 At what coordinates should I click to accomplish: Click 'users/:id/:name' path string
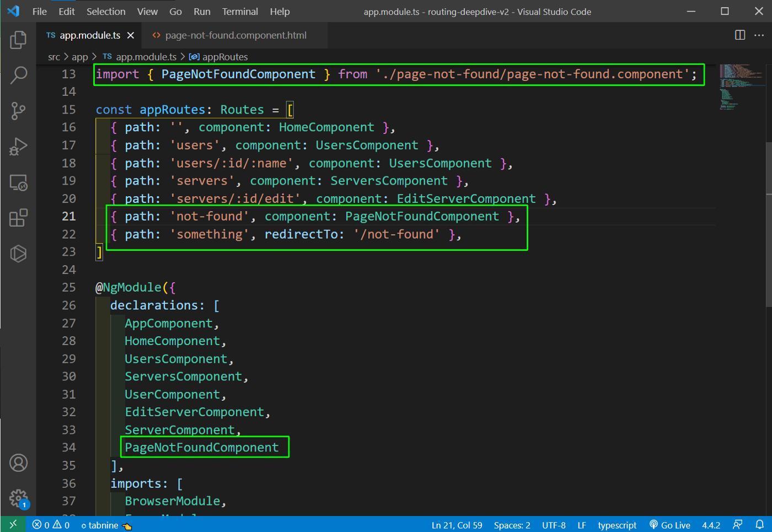235,163
